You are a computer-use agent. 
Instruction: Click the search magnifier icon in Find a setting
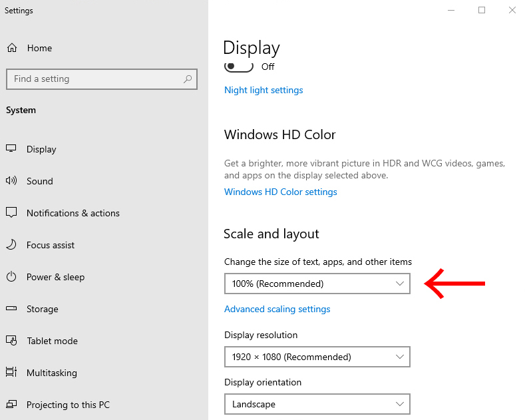[188, 79]
